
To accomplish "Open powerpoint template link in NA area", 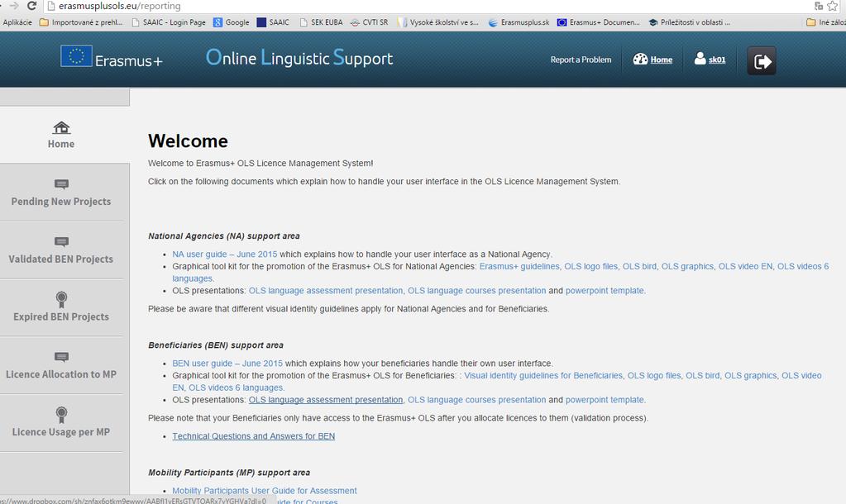I will (605, 291).
